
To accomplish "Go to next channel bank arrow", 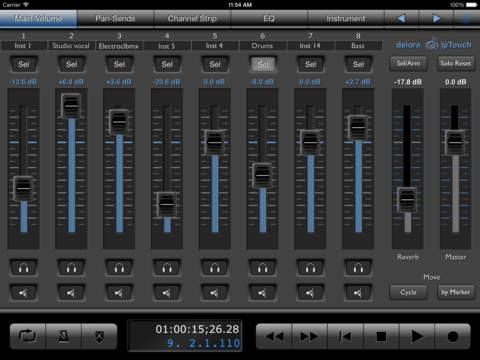I will tap(436, 18).
